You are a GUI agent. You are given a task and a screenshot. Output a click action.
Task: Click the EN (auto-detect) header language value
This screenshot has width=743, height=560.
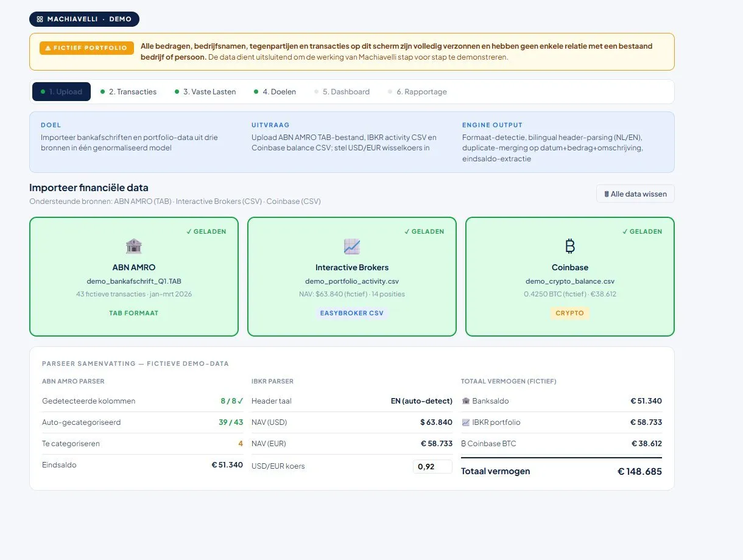point(421,401)
